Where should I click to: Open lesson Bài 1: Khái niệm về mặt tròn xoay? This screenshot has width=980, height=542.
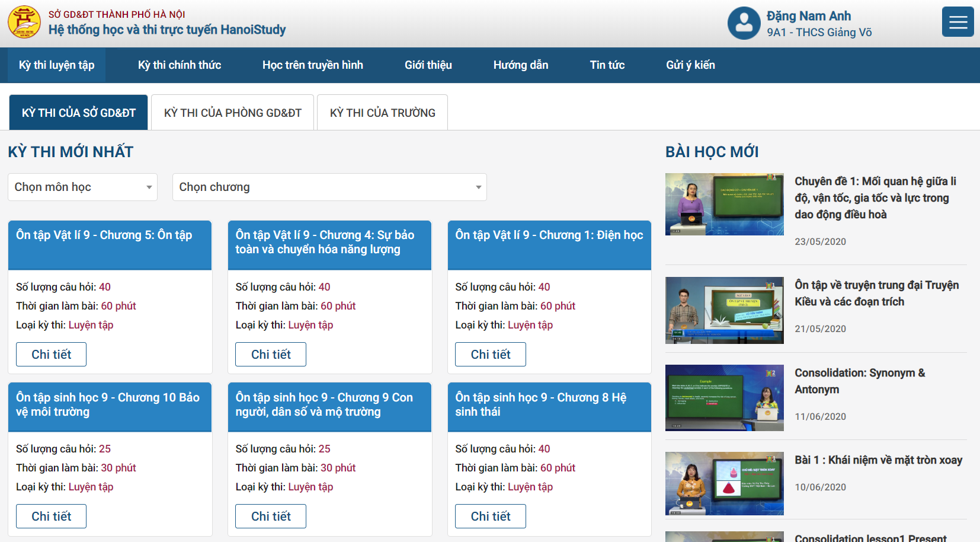click(x=879, y=460)
